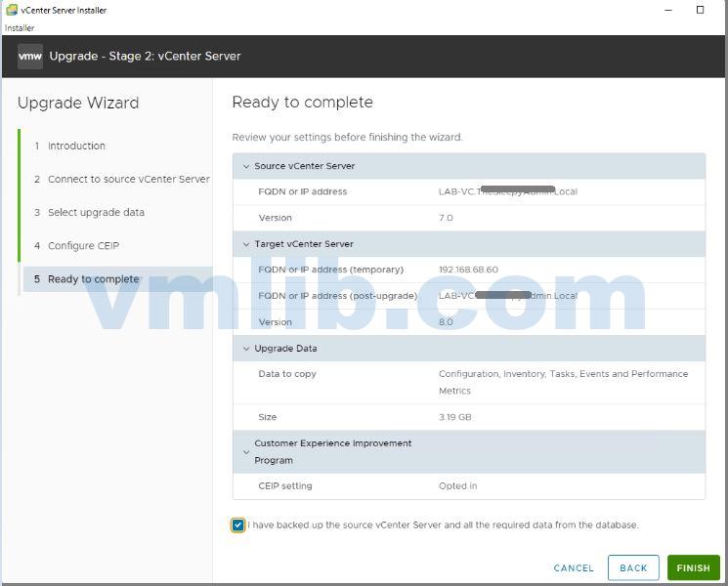728x586 pixels.
Task: Click the Upgrade Wizard sidebar title
Action: point(78,103)
